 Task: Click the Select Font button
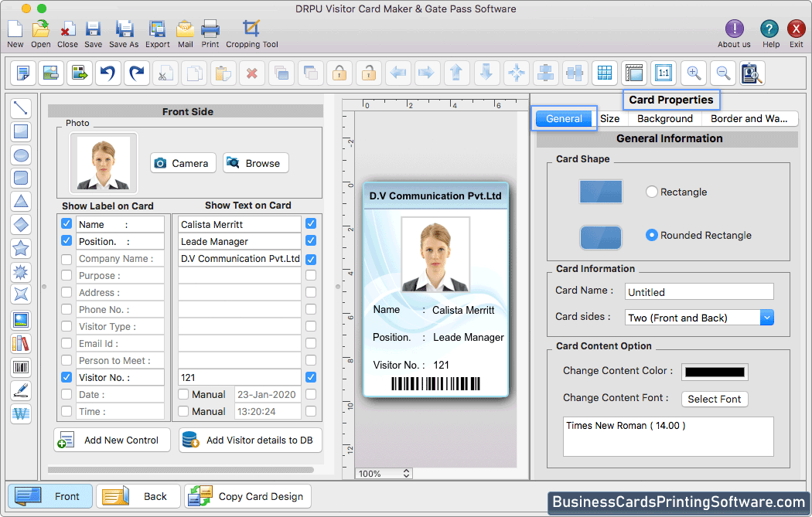(x=714, y=399)
